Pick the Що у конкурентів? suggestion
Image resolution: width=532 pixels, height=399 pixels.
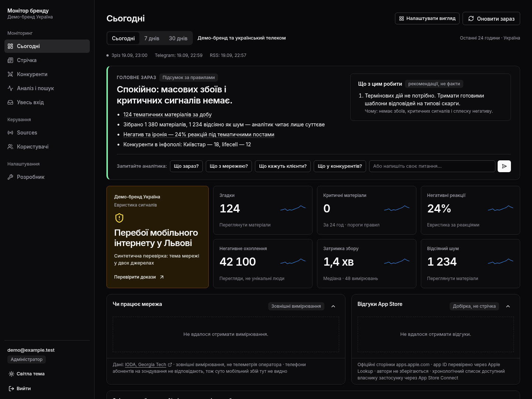pos(340,166)
